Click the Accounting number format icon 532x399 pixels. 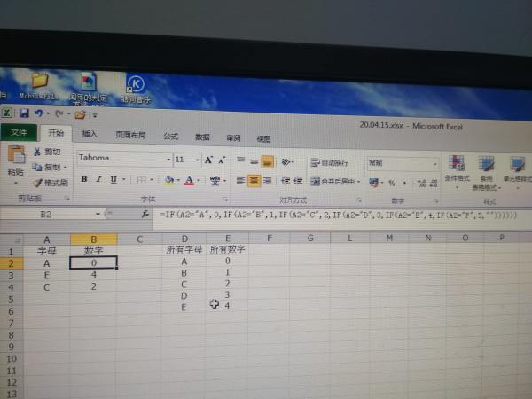click(x=373, y=183)
